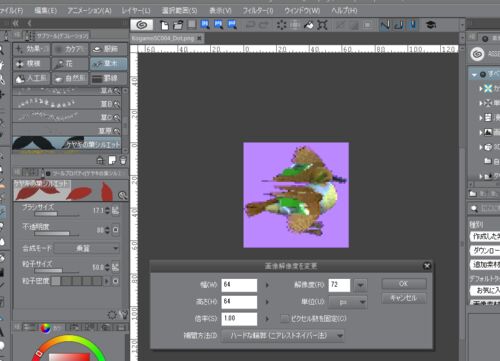The image size is (500, 361).
Task: Click the Open file folder icon
Action: click(178, 25)
